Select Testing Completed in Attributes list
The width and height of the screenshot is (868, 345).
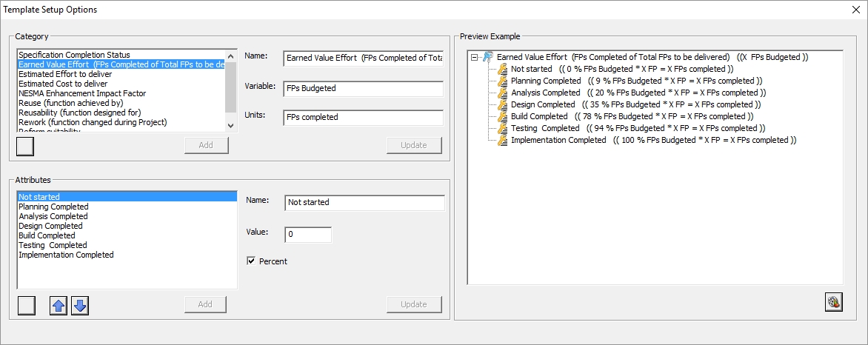point(53,245)
